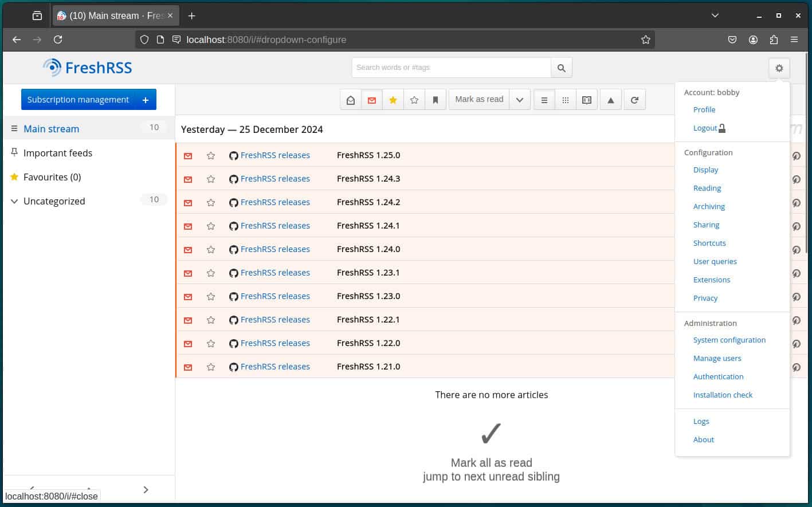Screen dimensions: 812x507
Task: Select Manage users under Administration
Action: tap(717, 358)
